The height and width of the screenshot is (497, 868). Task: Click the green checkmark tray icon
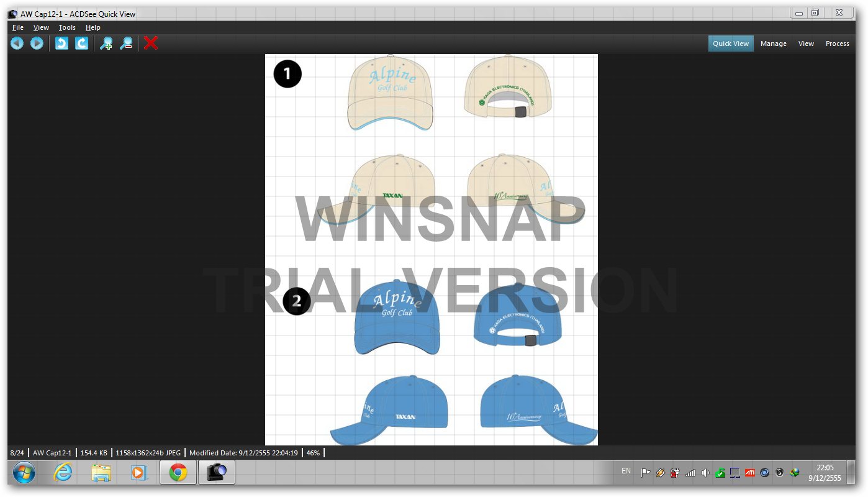click(x=720, y=473)
